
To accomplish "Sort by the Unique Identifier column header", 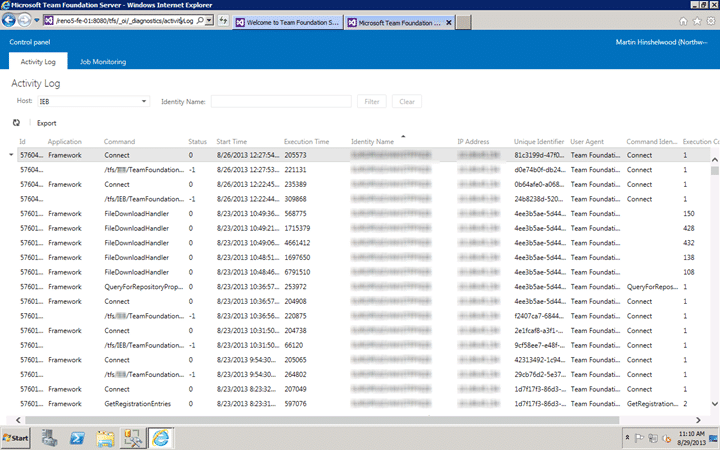I will pos(539,141).
